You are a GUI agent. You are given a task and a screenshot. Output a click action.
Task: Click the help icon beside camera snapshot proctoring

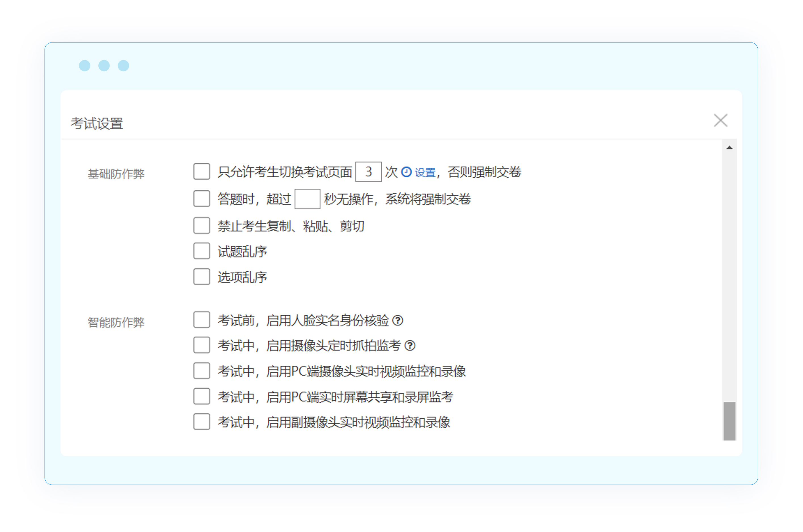pos(410,345)
